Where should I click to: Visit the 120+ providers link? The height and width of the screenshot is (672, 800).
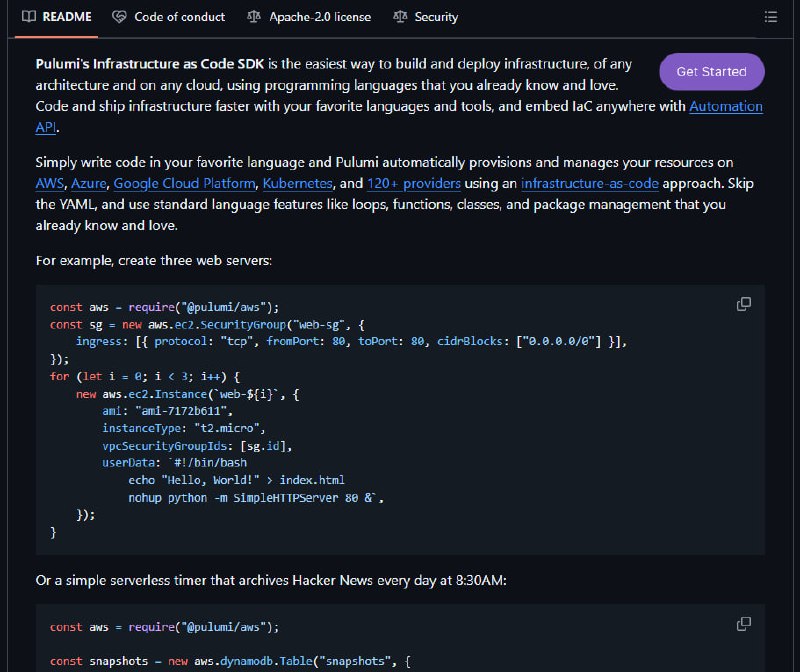pos(414,183)
